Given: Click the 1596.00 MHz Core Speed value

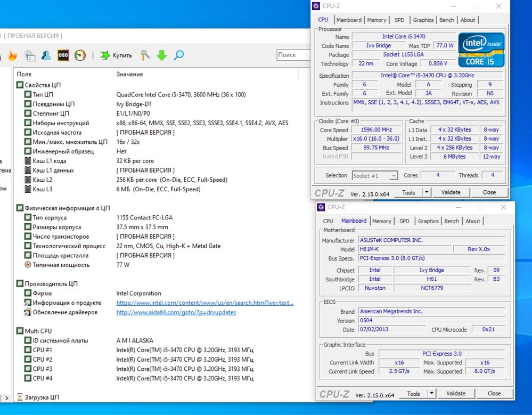Looking at the screenshot, I should point(377,129).
